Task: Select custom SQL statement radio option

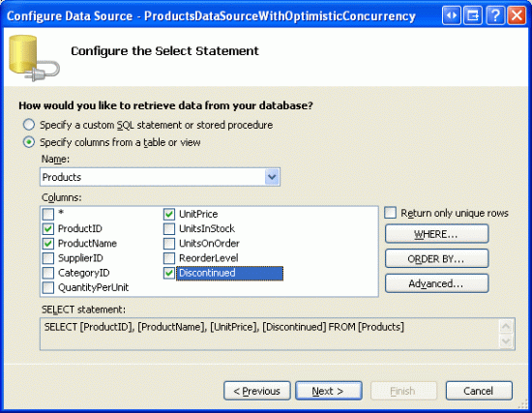Action: (29, 125)
